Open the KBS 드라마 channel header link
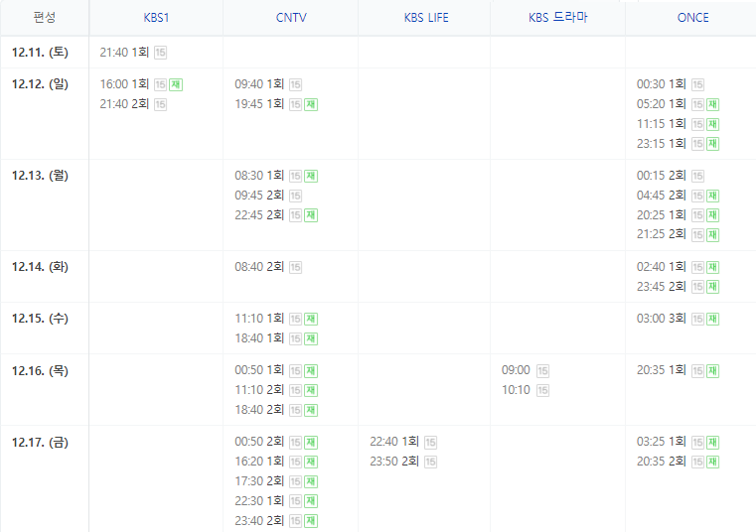 (558, 18)
